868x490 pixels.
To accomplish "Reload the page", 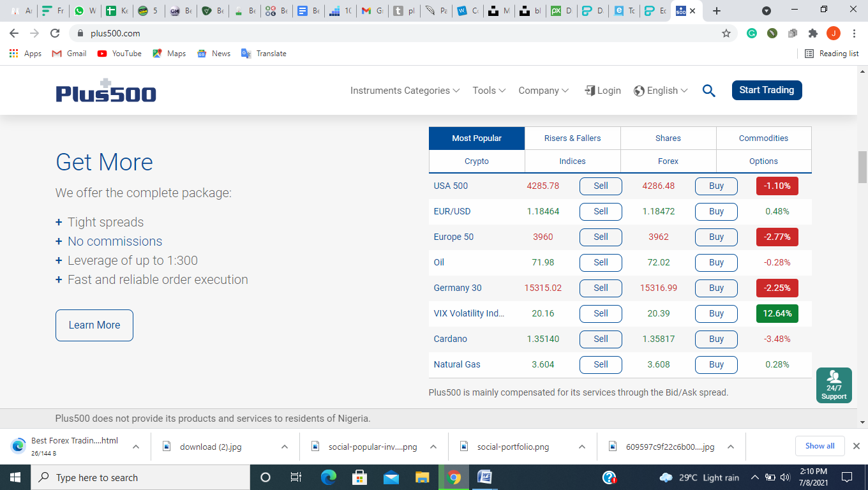I will pyautogui.click(x=55, y=33).
